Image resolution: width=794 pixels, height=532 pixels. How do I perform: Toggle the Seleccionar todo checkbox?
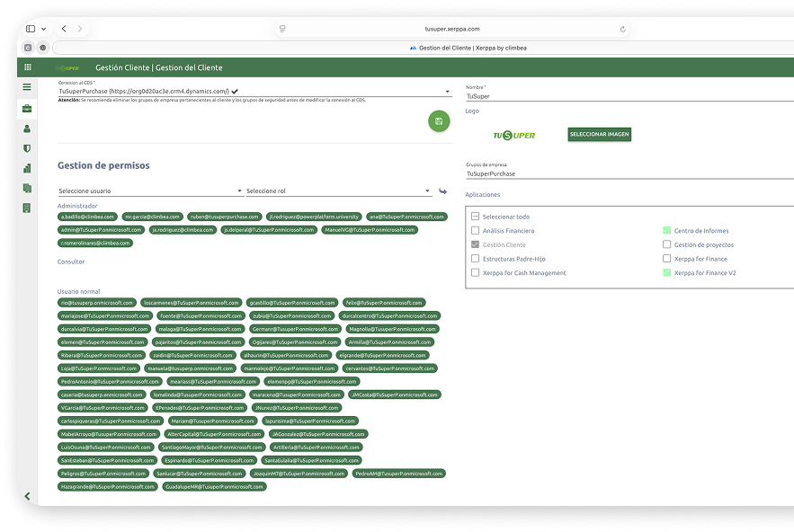[x=475, y=217]
